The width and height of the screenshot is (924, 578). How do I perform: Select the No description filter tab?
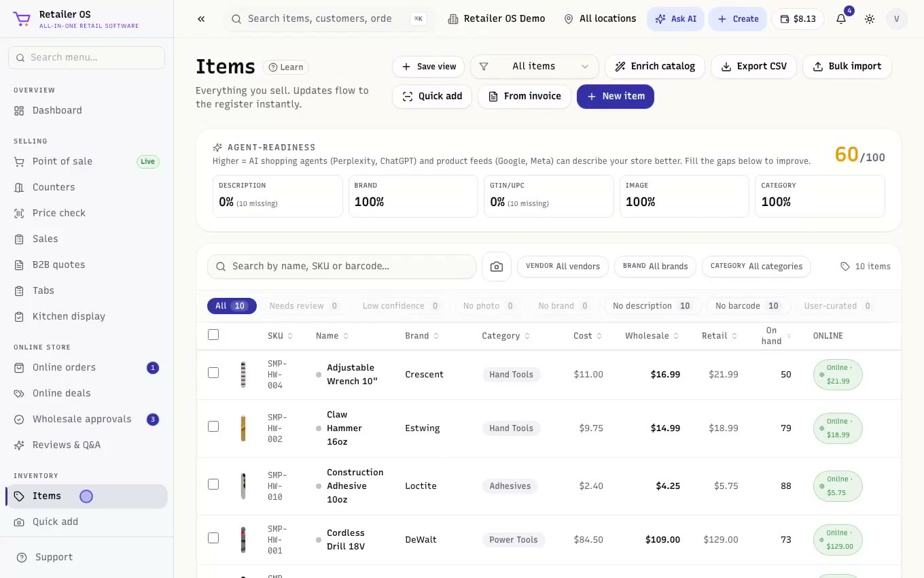point(652,306)
